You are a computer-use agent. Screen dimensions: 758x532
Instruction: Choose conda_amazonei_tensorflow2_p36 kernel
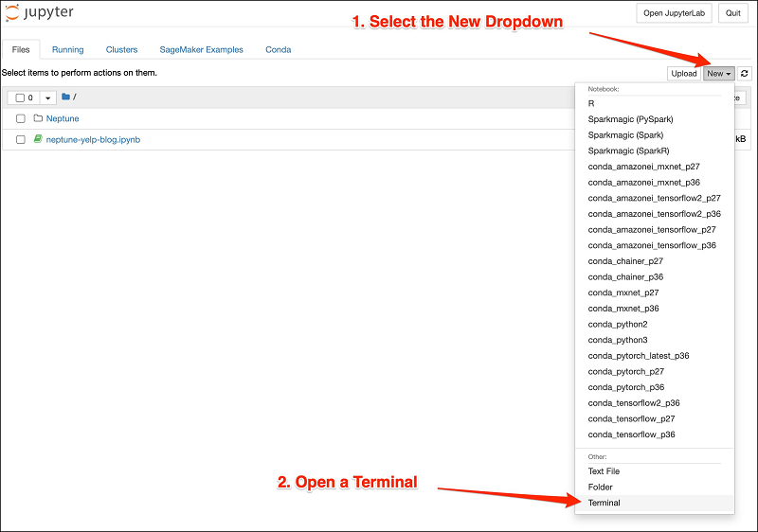tap(655, 214)
